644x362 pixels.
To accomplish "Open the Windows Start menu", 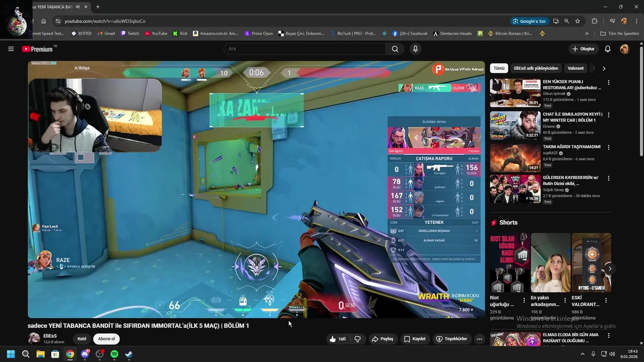I will point(11,354).
